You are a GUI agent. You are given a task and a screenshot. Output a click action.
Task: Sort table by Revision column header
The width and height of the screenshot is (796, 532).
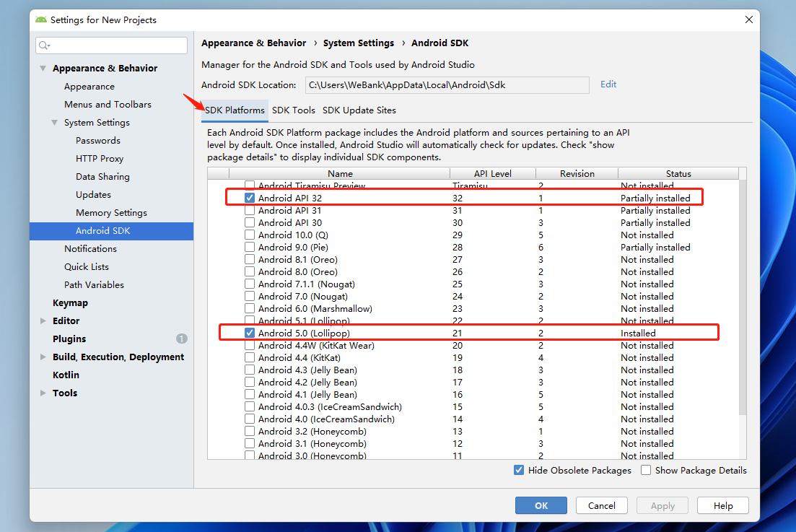coord(577,174)
